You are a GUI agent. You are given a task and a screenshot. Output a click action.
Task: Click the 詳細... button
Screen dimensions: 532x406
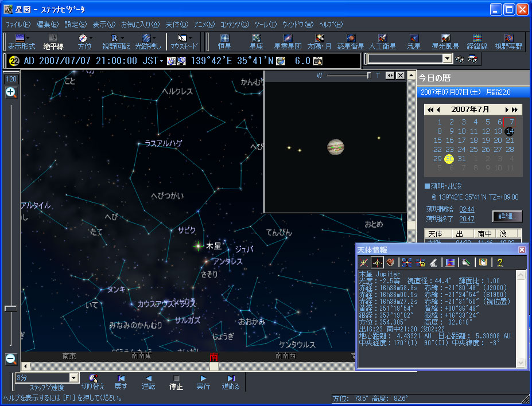[507, 216]
